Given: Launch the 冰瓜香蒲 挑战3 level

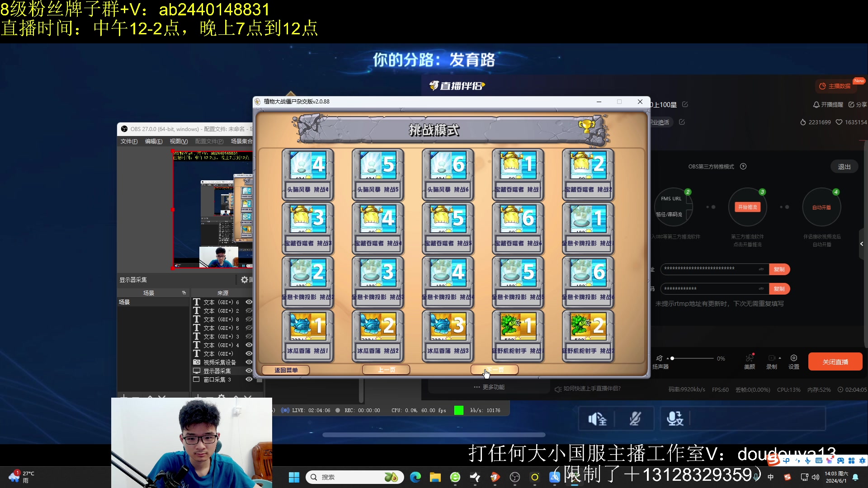Looking at the screenshot, I should click(x=448, y=336).
